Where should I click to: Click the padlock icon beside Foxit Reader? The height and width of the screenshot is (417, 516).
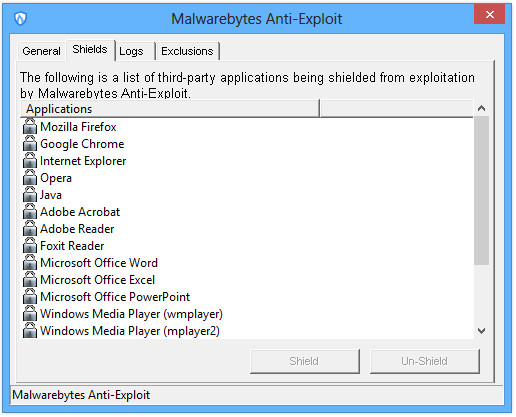tap(30, 246)
